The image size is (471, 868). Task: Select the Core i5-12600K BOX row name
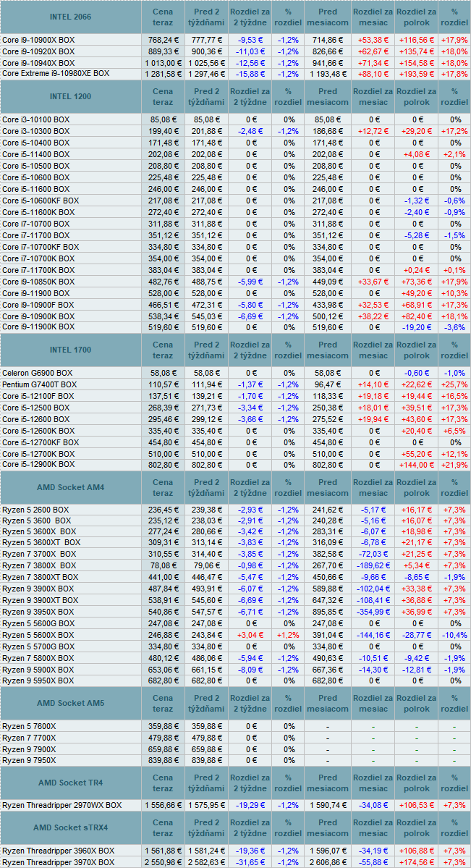click(39, 431)
